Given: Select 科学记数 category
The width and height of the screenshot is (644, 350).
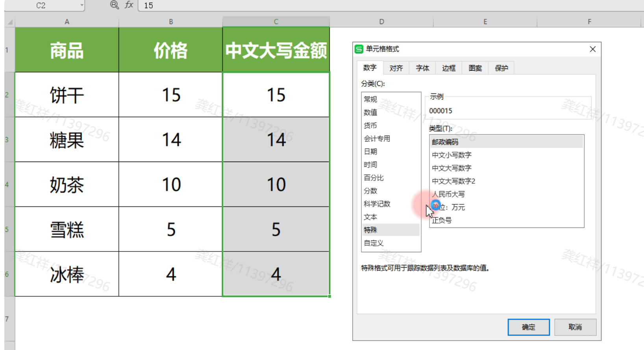Looking at the screenshot, I should coord(391,204).
